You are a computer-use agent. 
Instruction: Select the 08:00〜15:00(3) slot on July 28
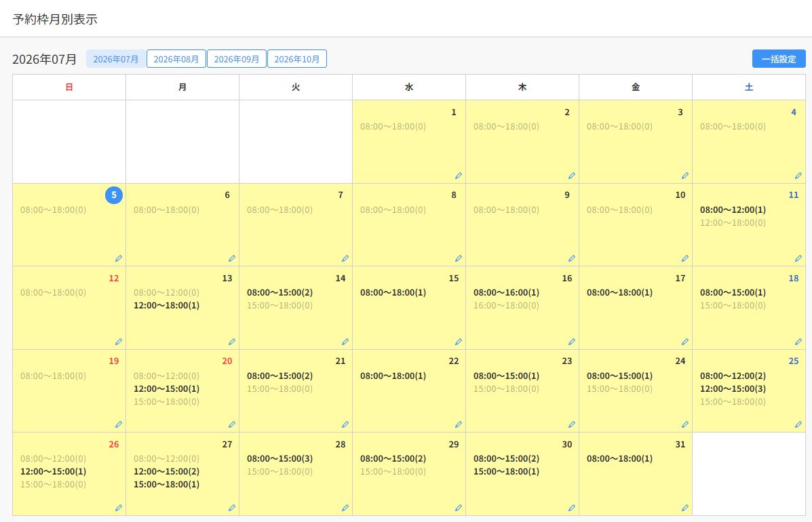click(279, 458)
